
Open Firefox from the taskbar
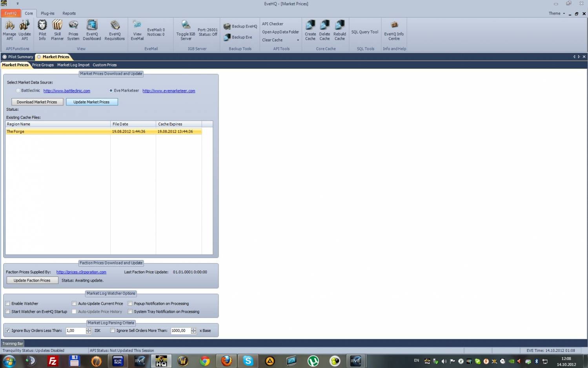tap(226, 361)
